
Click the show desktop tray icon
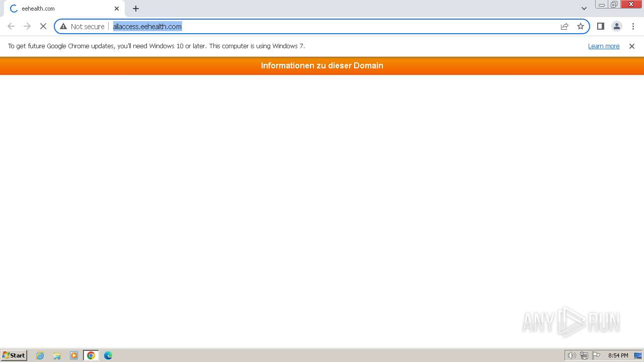638,355
